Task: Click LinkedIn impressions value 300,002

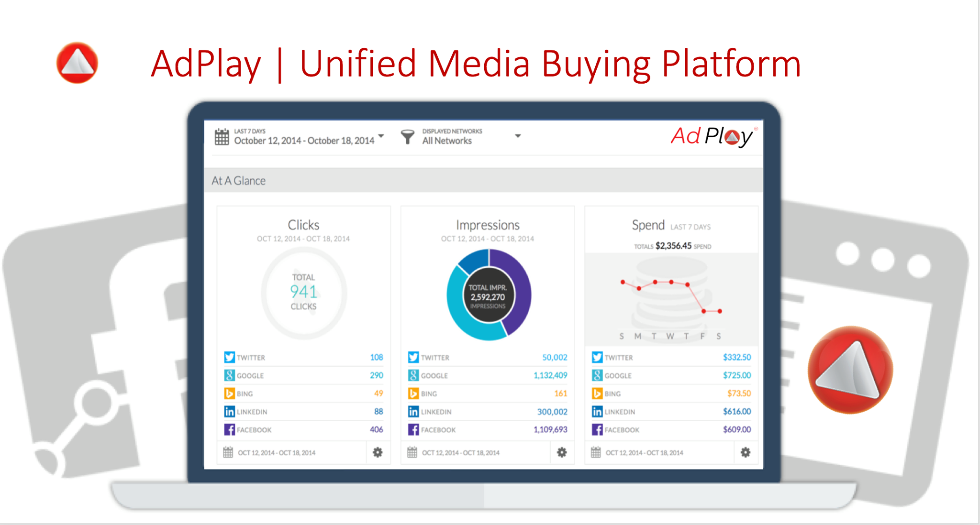Action: [552, 412]
